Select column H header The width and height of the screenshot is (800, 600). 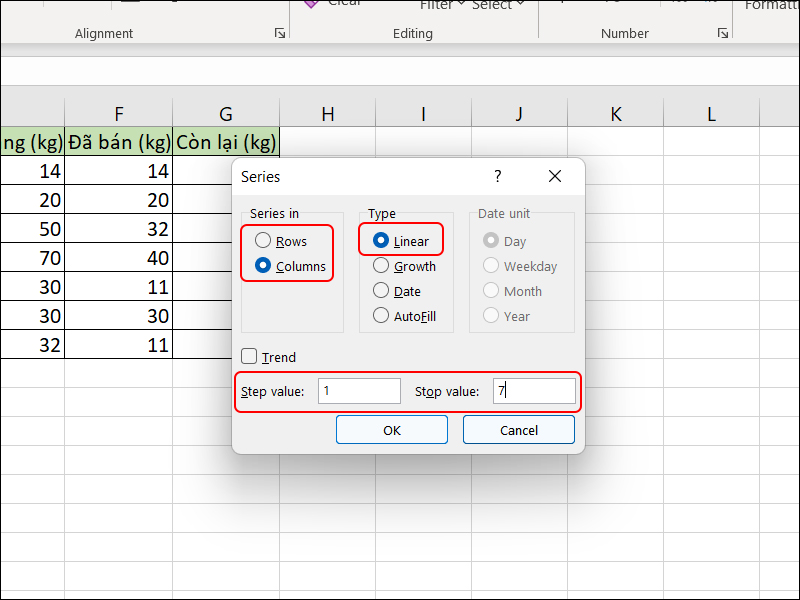click(327, 114)
